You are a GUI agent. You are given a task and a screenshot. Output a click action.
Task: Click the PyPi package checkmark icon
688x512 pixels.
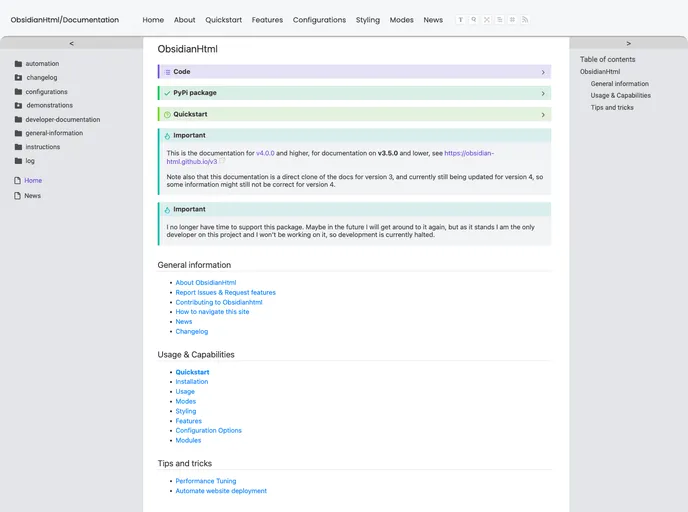tap(167, 93)
